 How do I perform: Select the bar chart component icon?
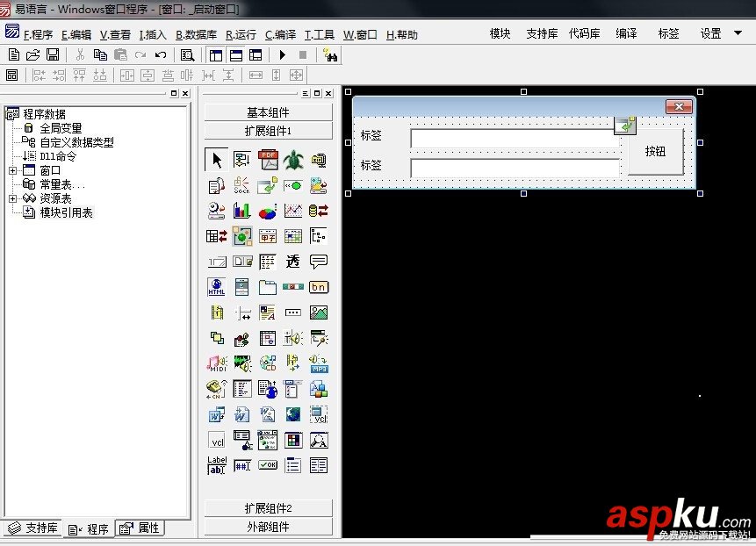(242, 211)
